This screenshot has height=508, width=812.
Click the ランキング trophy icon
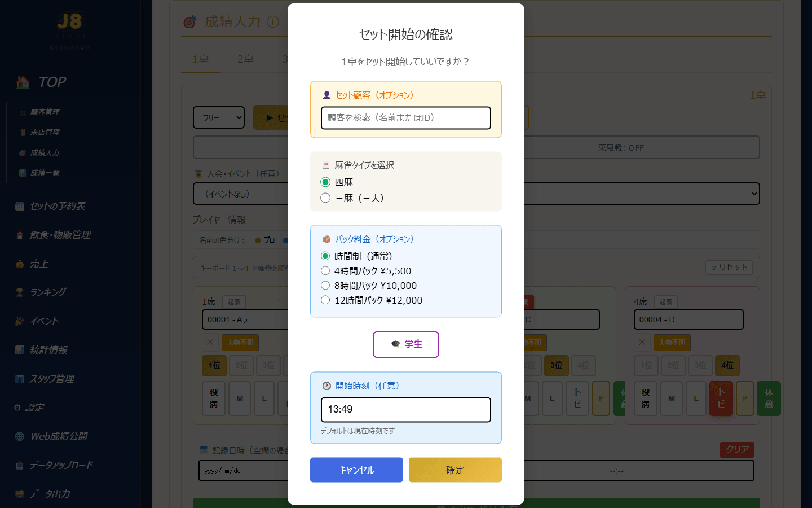(x=20, y=292)
